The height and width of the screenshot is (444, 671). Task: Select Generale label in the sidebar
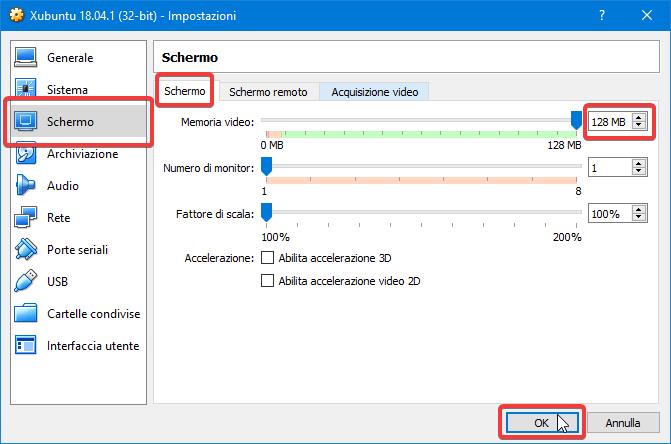click(70, 58)
